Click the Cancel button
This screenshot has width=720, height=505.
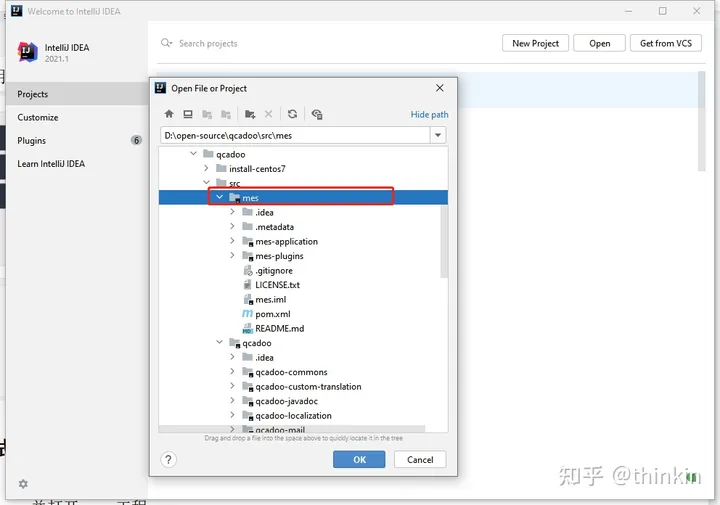point(420,459)
